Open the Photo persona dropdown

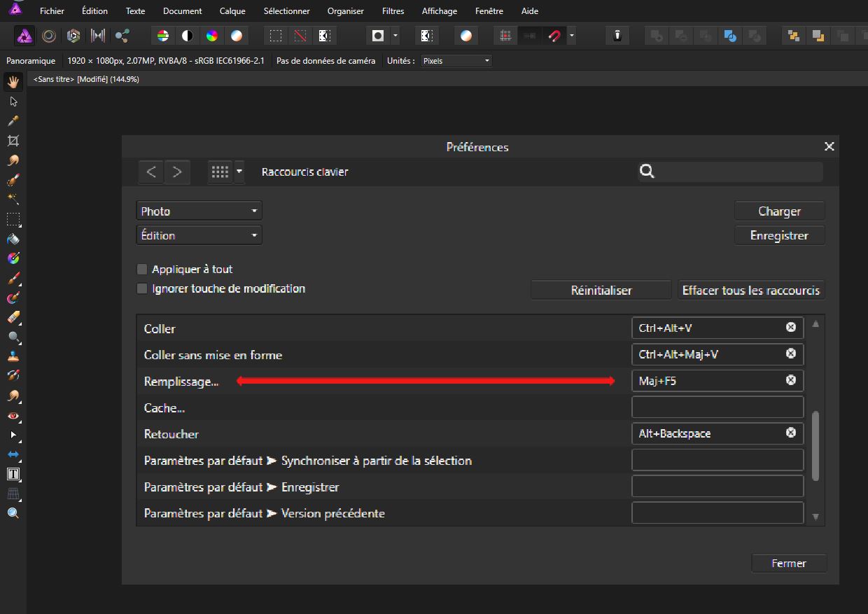[x=199, y=211]
